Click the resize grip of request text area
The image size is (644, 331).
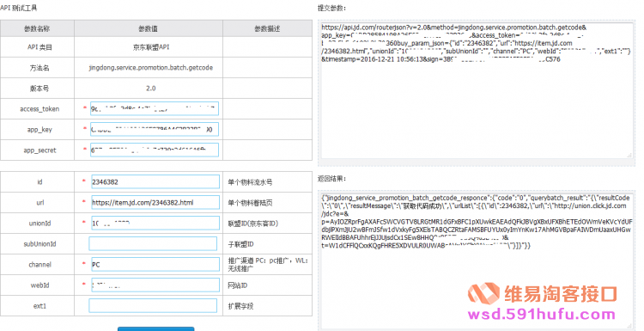coord(629,155)
